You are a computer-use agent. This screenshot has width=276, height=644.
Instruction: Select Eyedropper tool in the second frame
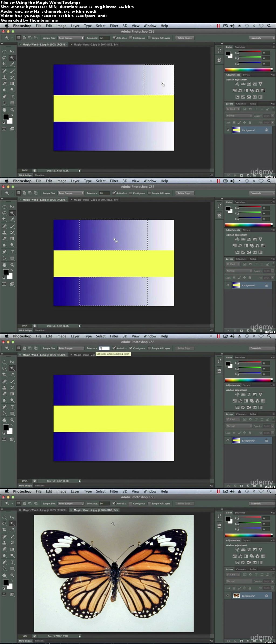12,219
